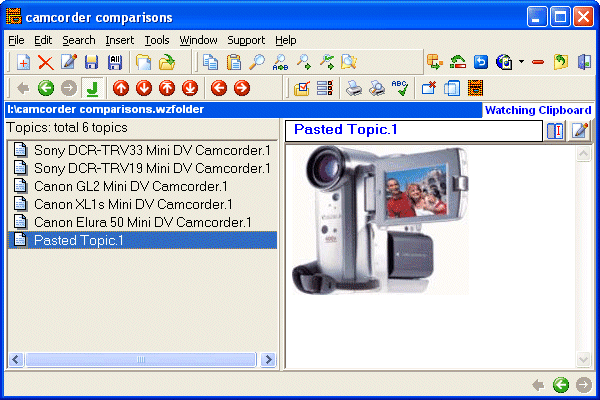Click the grey circular forward arrow in toolbar
The image size is (600, 400).
coord(69,88)
